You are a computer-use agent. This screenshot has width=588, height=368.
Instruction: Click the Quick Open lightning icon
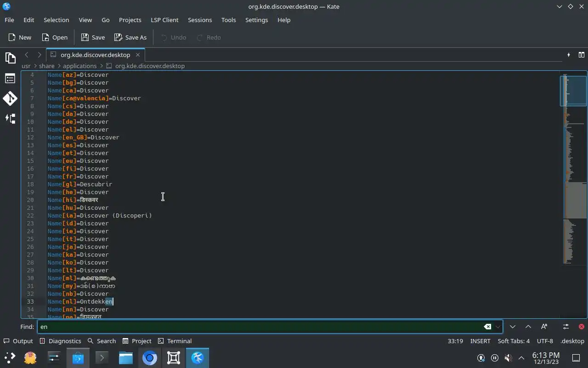click(569, 55)
